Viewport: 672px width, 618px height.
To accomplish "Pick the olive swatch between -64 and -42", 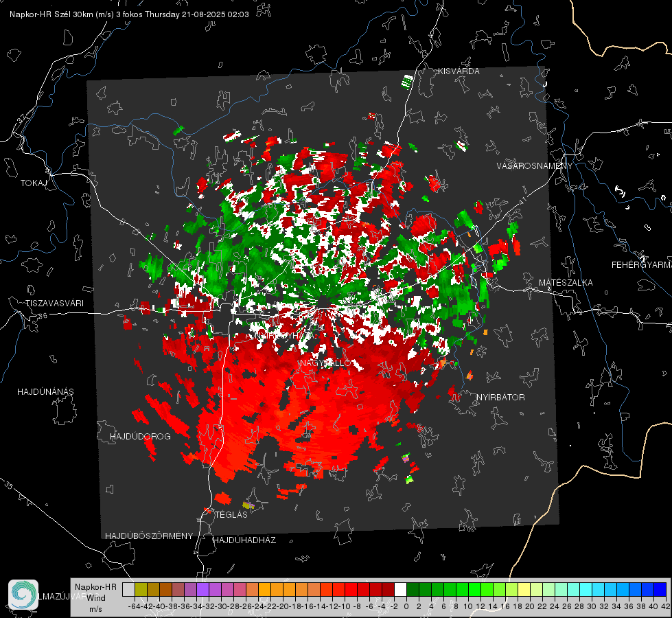I will tap(141, 589).
